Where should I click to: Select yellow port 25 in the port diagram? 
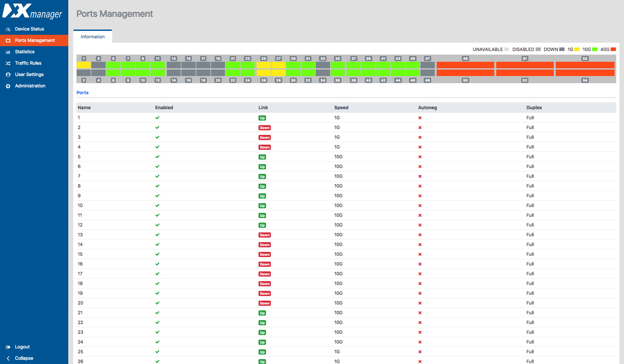264,65
